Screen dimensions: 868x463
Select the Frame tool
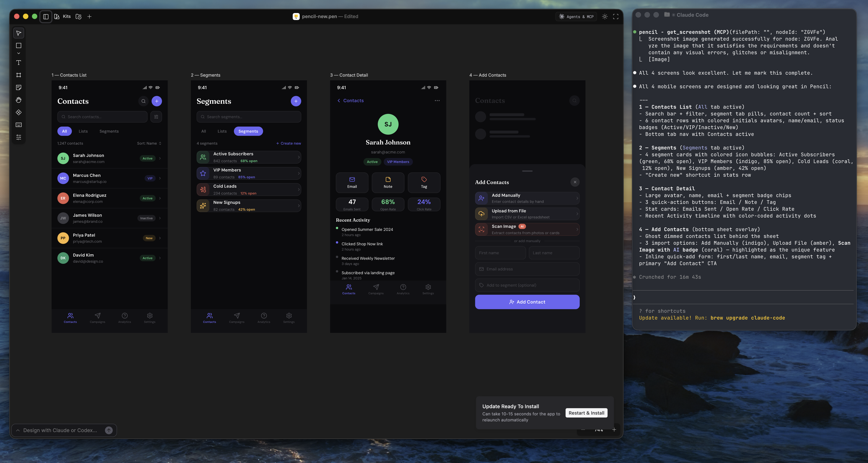click(18, 75)
